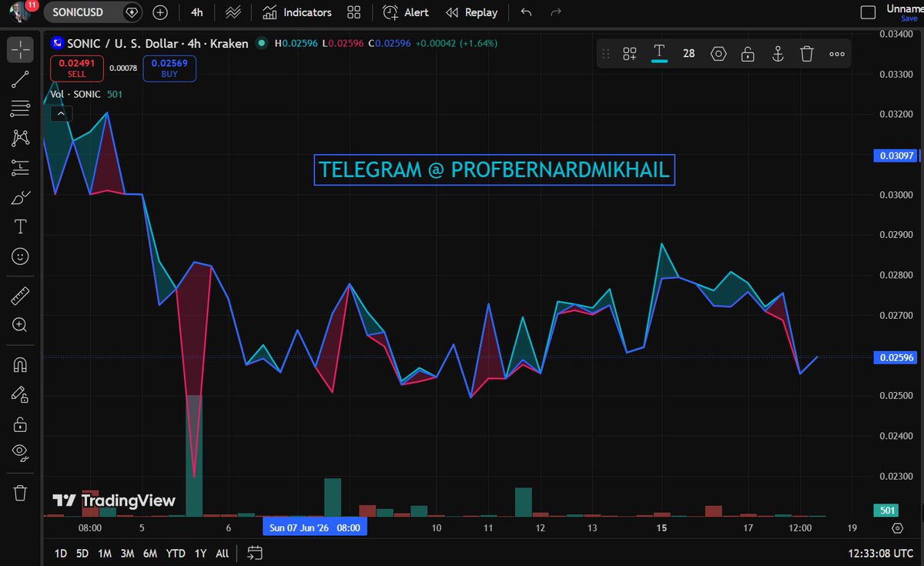The image size is (924, 566).
Task: Grab the floating toolbar drag handle
Action: click(606, 53)
